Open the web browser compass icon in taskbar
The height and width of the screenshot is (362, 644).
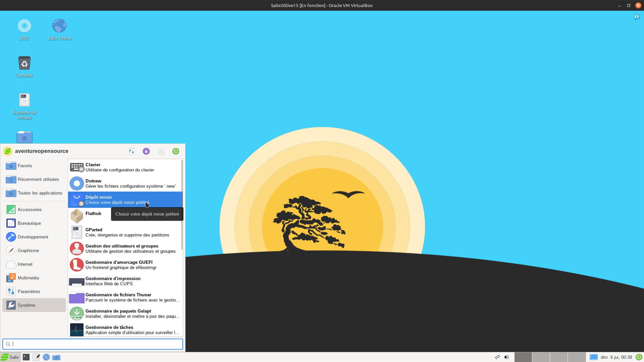tap(46, 357)
